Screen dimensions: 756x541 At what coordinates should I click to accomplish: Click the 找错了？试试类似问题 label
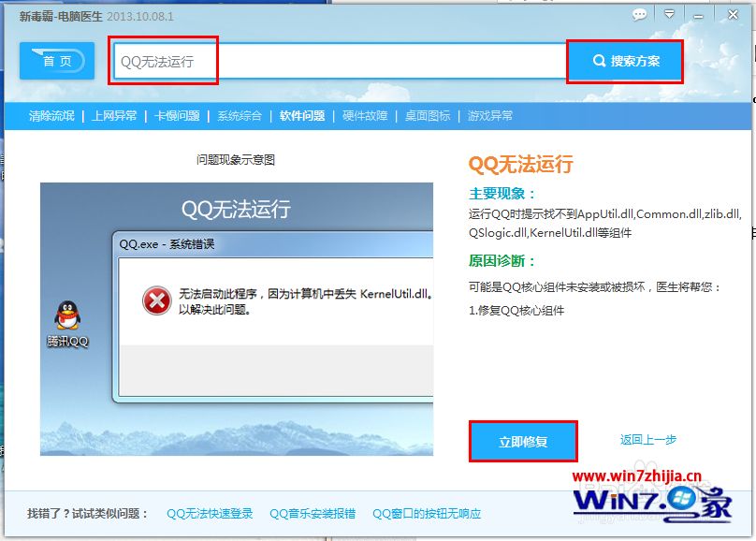88,514
